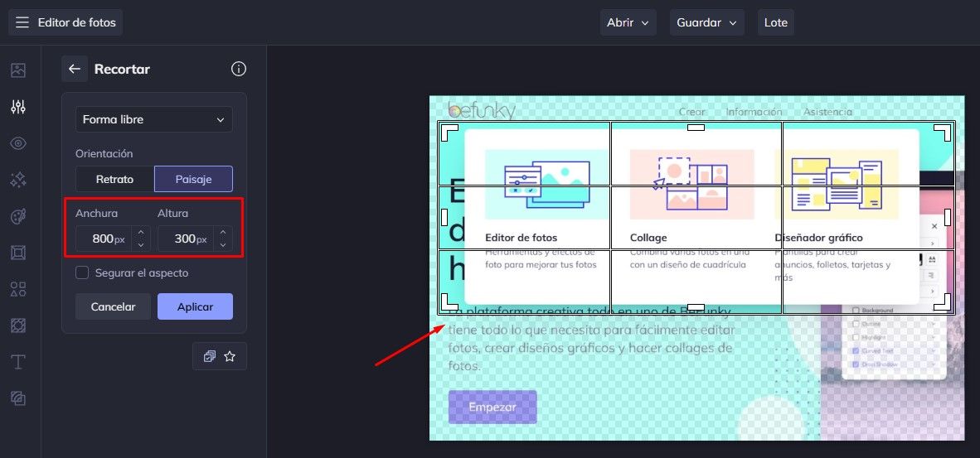
Task: Select the Text tool icon
Action: [18, 362]
